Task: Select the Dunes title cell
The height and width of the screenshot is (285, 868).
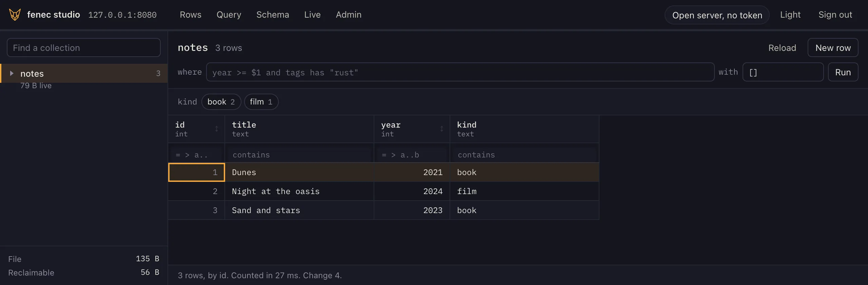Action: pyautogui.click(x=299, y=172)
